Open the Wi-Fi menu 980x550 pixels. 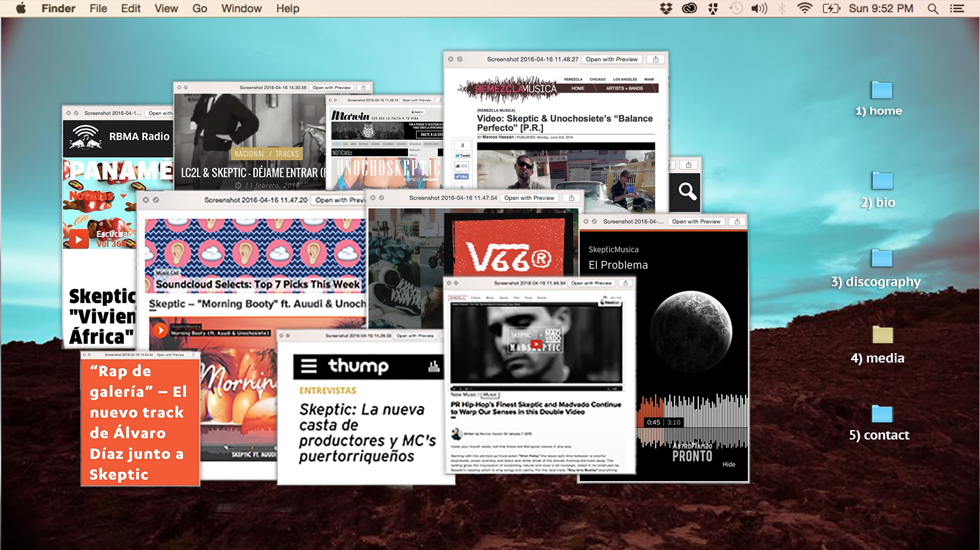[x=805, y=8]
